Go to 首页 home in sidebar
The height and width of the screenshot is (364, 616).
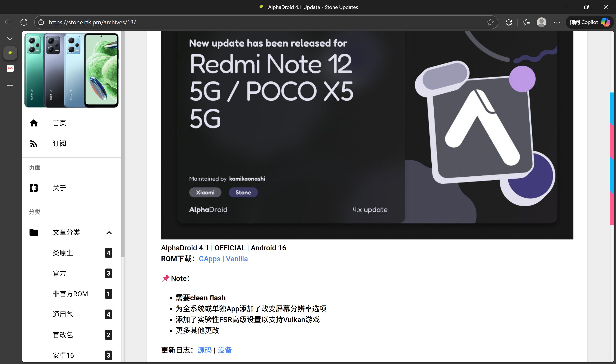(59, 123)
